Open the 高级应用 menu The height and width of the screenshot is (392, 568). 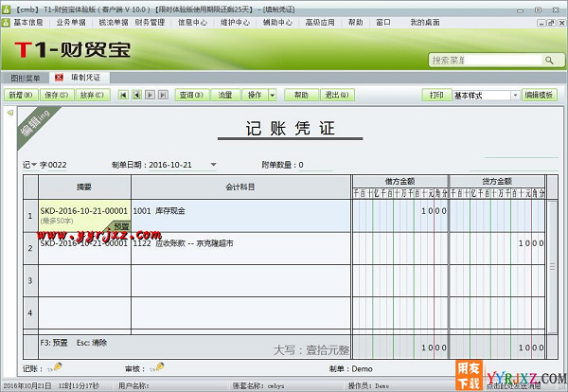pyautogui.click(x=320, y=23)
